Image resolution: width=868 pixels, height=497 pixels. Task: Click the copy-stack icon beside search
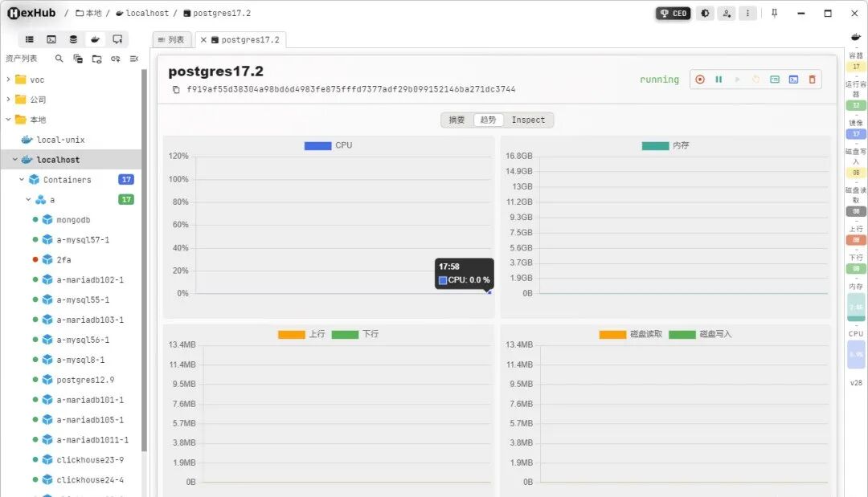(78, 59)
